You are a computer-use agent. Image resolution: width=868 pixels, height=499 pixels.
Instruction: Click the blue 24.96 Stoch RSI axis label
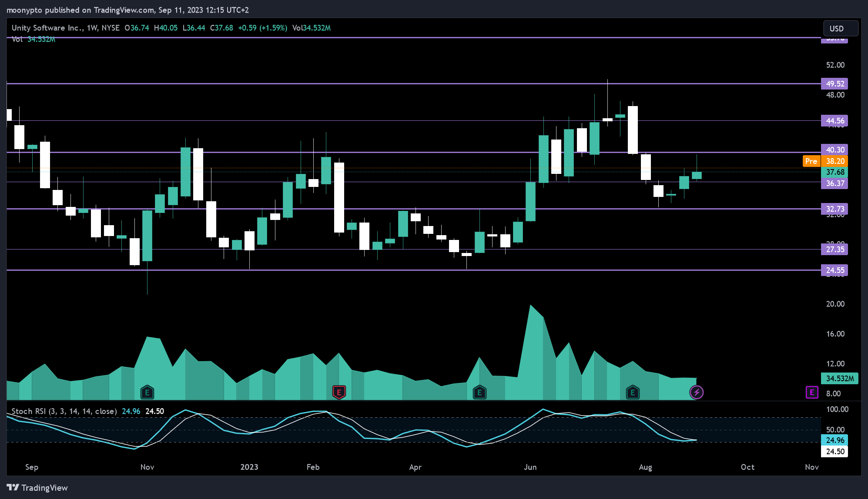(x=834, y=440)
